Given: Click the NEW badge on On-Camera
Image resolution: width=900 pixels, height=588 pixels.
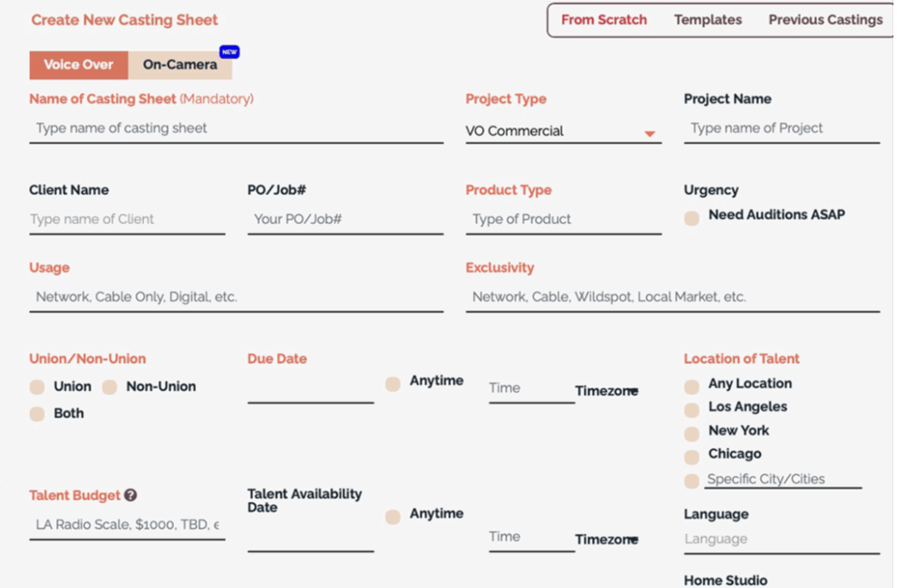Looking at the screenshot, I should point(229,52).
